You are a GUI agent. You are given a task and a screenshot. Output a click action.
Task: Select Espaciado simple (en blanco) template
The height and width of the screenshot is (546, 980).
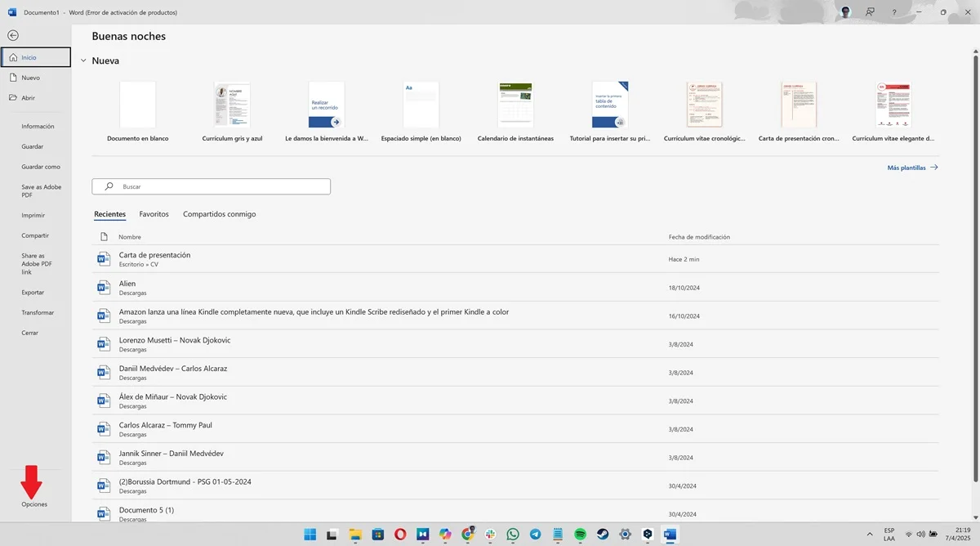point(421,112)
